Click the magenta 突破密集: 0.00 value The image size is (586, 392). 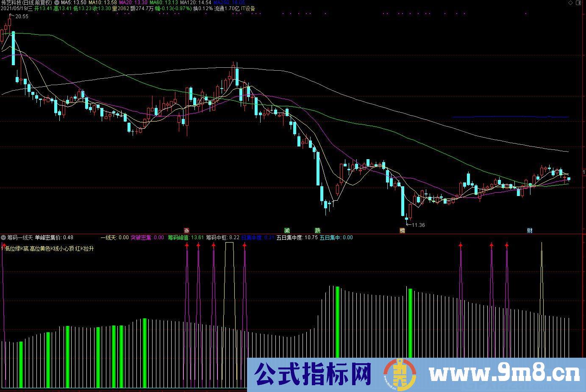pyautogui.click(x=147, y=237)
